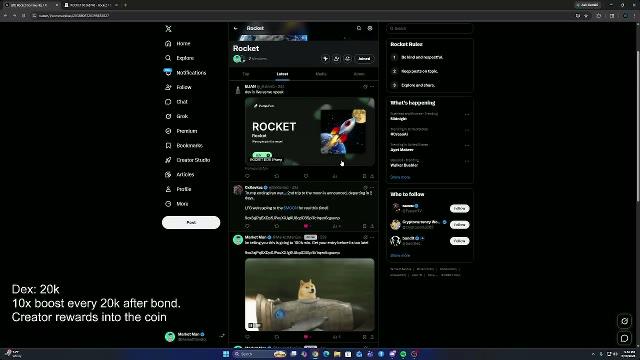The image size is (640, 360).
Task: Click Show more under What's happening
Action: click(400, 177)
